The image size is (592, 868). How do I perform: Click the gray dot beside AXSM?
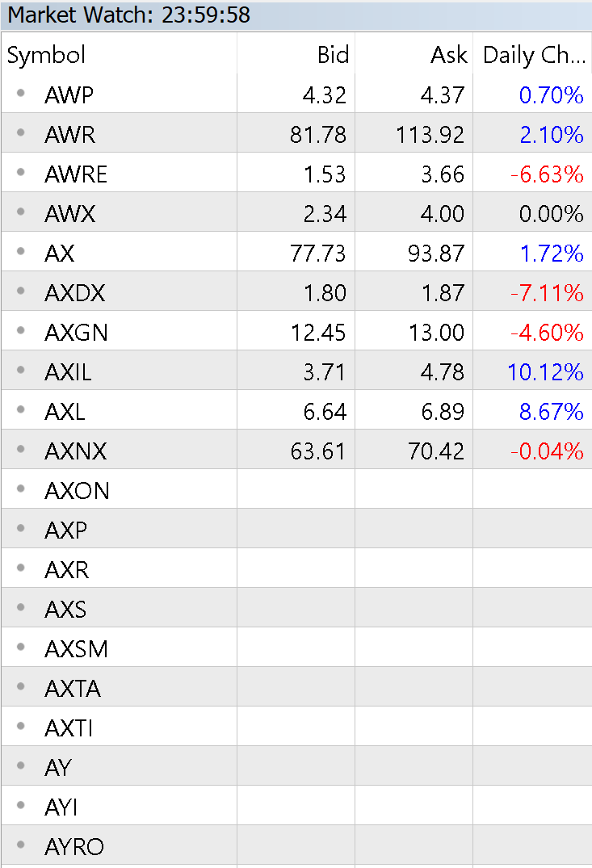[x=21, y=647]
